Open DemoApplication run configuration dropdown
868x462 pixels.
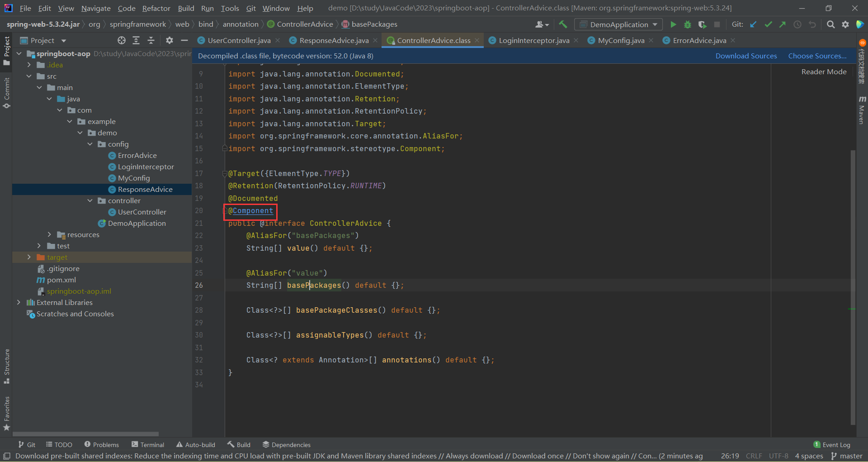pyautogui.click(x=618, y=24)
